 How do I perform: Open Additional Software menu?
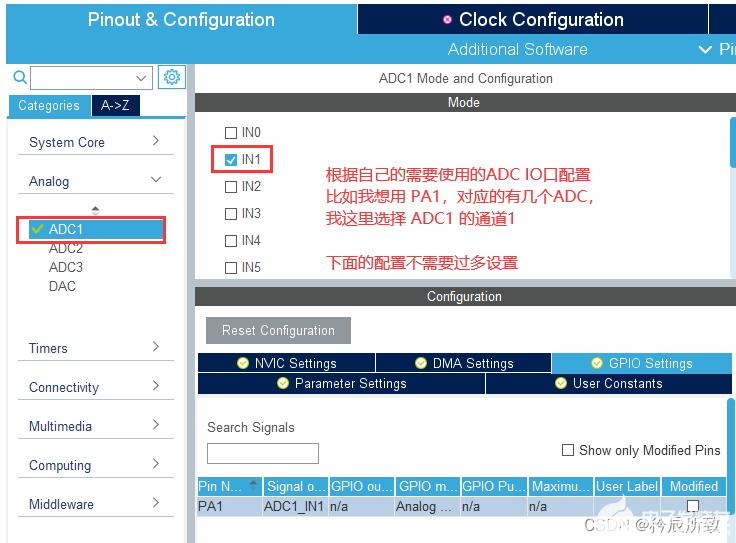point(517,49)
